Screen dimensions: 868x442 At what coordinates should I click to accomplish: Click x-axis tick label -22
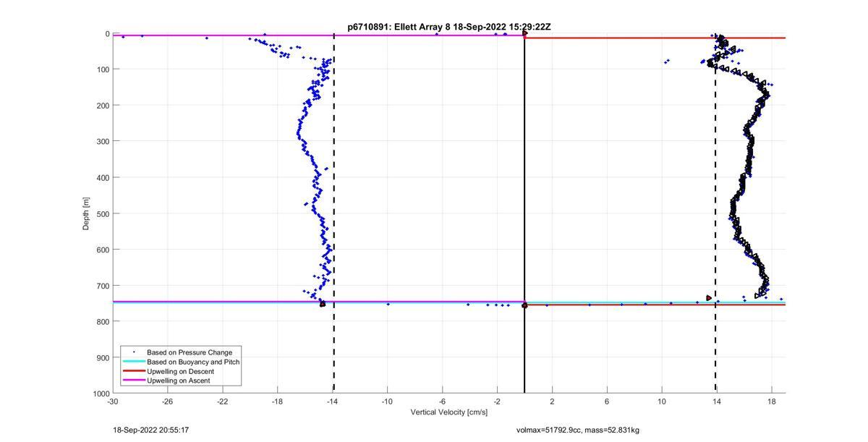pos(222,401)
